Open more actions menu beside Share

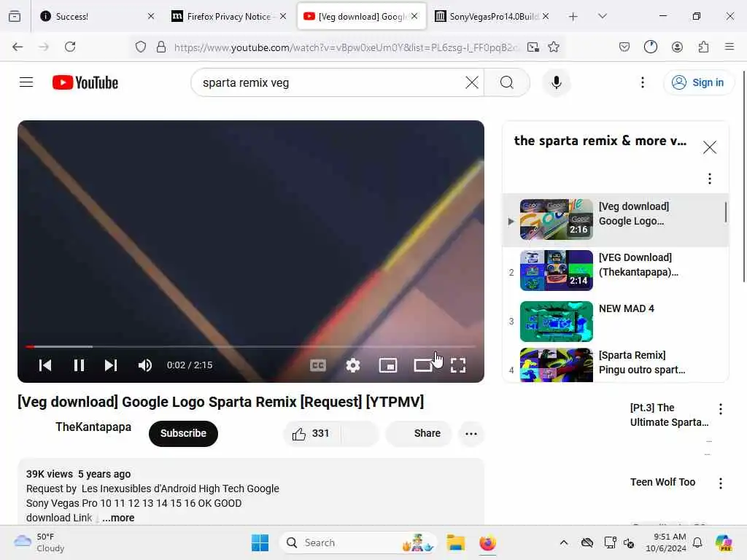(x=471, y=433)
